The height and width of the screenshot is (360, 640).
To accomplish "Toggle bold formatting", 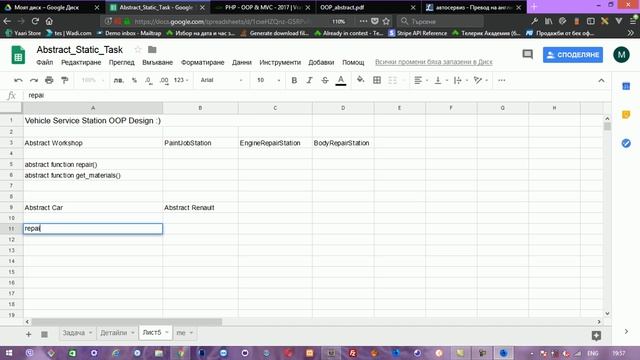I will [294, 80].
